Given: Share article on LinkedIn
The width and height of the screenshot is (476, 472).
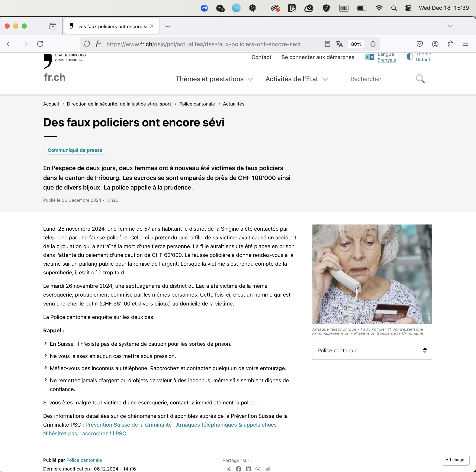Looking at the screenshot, I should pyautogui.click(x=248, y=469).
